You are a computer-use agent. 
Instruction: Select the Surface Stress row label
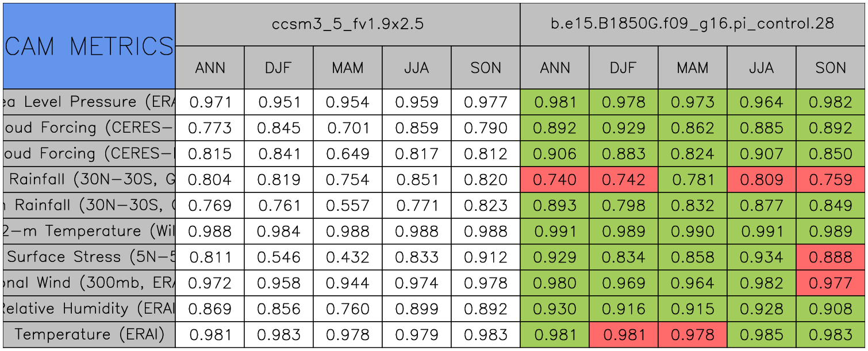pyautogui.click(x=89, y=257)
